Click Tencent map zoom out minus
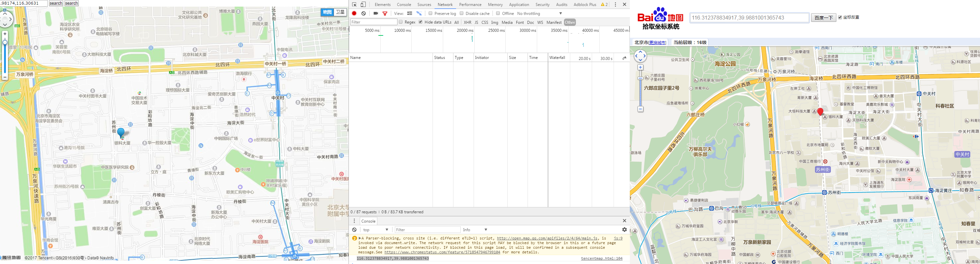 [x=5, y=77]
